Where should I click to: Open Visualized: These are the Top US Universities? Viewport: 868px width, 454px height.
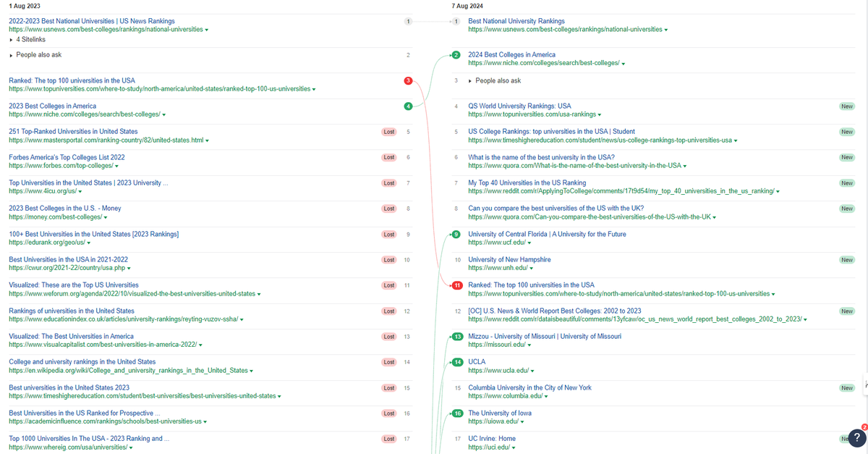74,285
